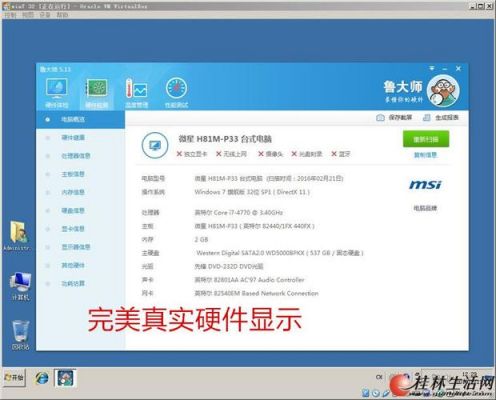Click 生成报表 to generate a report
Viewport: 496px width, 400px height.
(441, 118)
